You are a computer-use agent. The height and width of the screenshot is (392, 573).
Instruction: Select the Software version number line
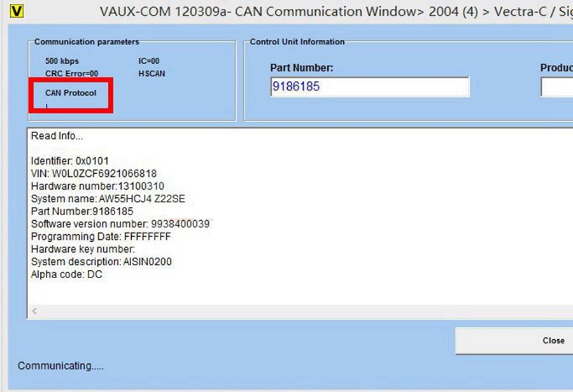[x=120, y=224]
